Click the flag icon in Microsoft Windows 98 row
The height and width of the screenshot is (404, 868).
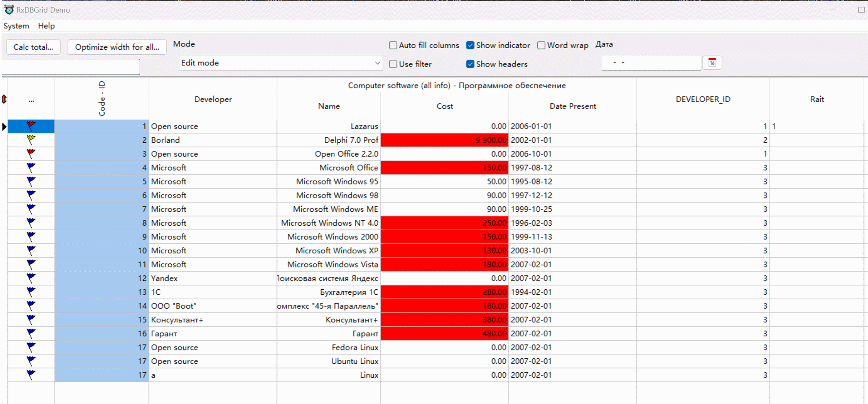click(x=31, y=195)
